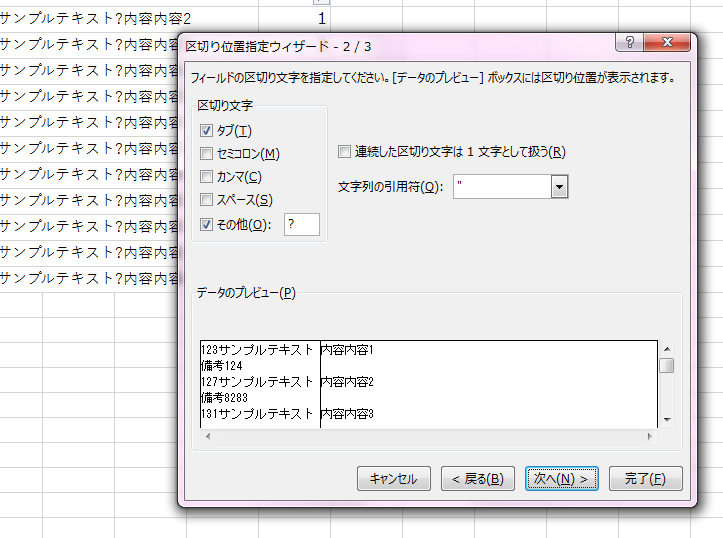The height and width of the screenshot is (538, 723).
Task: Go back with the 戻る button
Action: (478, 479)
